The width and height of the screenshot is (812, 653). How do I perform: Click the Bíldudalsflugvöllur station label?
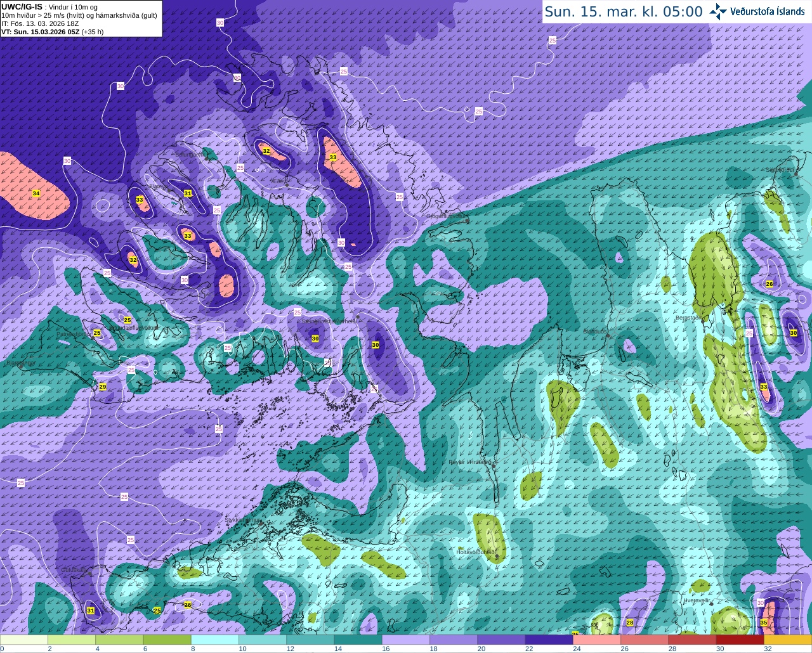click(133, 327)
